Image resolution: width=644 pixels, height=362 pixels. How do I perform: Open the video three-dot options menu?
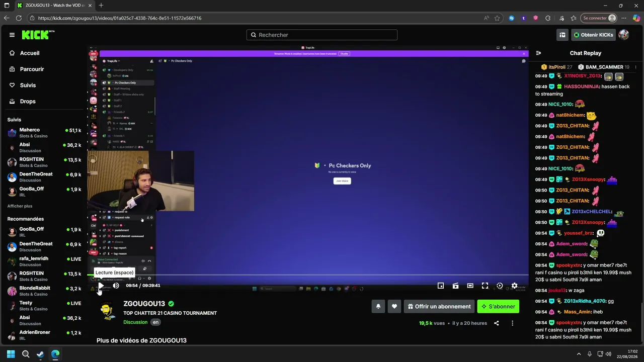point(512,323)
